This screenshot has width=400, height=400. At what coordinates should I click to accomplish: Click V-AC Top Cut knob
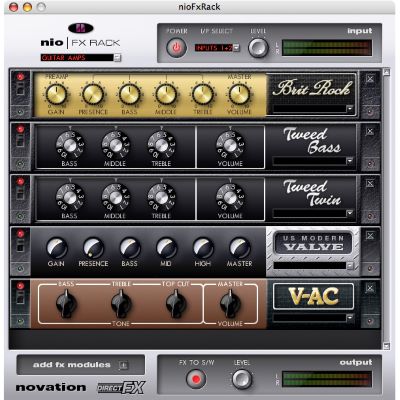coord(176,303)
